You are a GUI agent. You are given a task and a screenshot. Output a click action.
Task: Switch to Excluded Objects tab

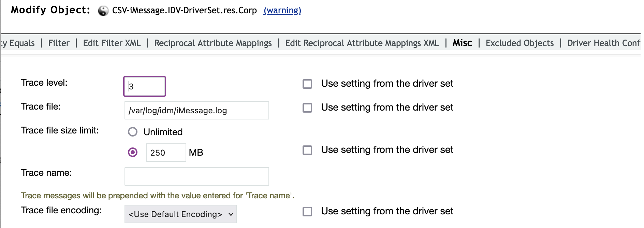[519, 43]
